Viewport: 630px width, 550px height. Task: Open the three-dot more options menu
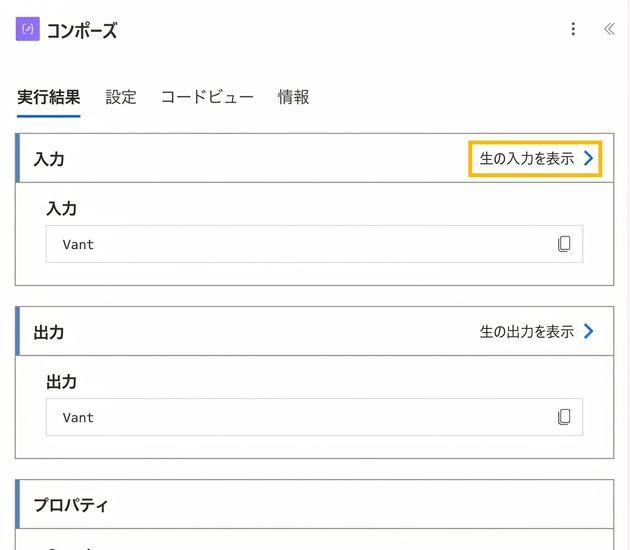point(573,29)
